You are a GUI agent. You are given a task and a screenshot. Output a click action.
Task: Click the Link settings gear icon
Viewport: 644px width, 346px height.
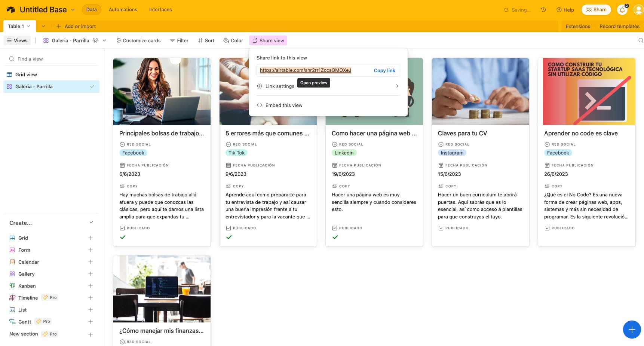tap(260, 86)
